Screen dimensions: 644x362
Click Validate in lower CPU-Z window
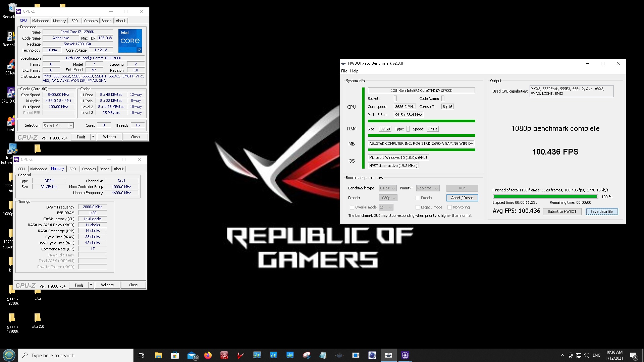(107, 285)
